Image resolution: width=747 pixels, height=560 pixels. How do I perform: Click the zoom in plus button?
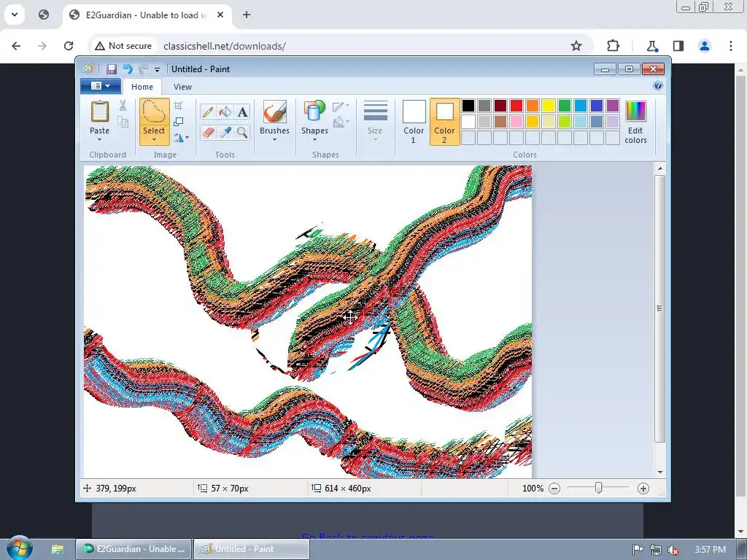point(643,489)
